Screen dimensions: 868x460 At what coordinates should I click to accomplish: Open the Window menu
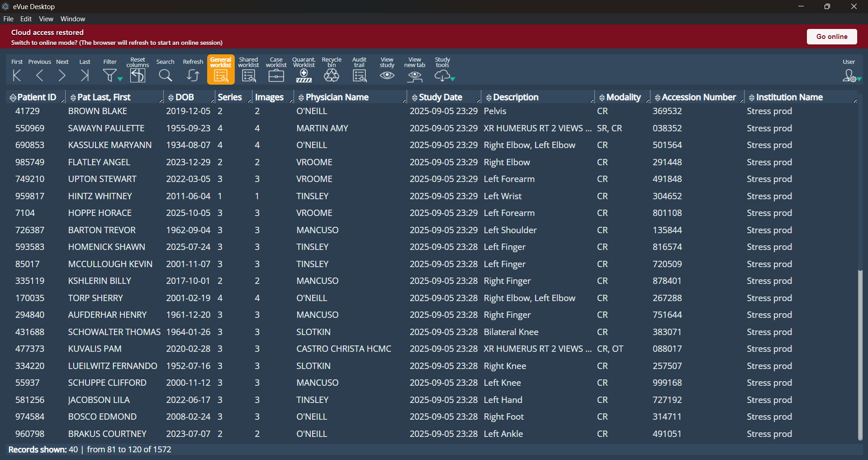click(x=73, y=19)
